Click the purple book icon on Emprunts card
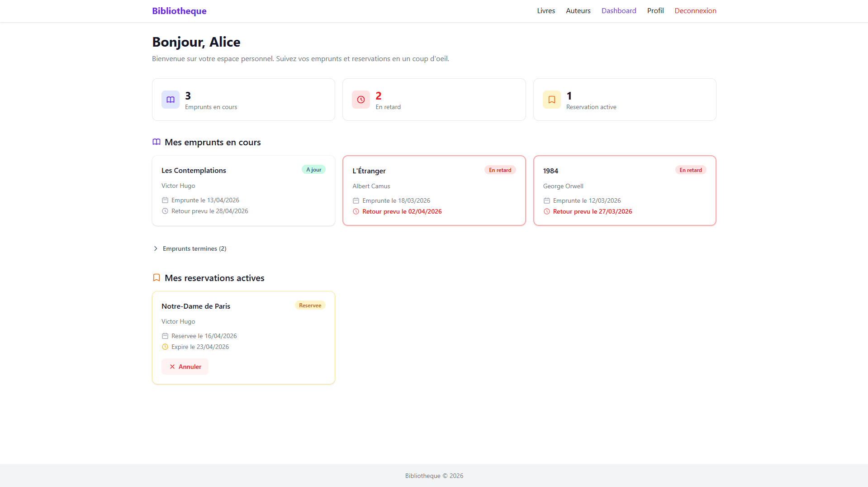This screenshot has width=868, height=487. click(x=171, y=100)
